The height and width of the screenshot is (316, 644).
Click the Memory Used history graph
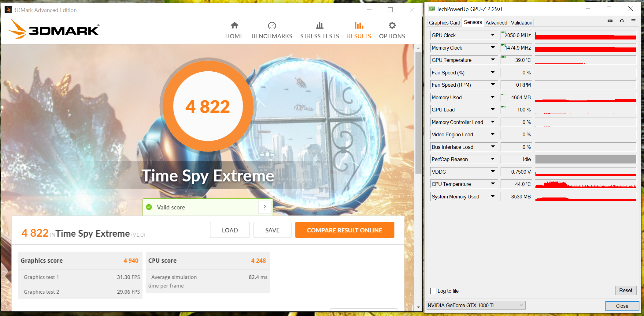pos(586,97)
